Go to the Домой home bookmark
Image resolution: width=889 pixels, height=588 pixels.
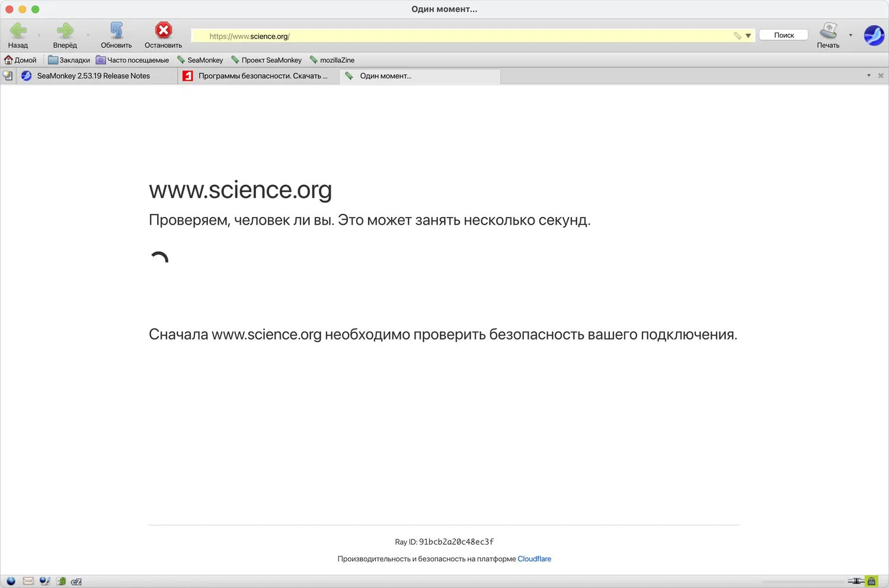click(20, 60)
